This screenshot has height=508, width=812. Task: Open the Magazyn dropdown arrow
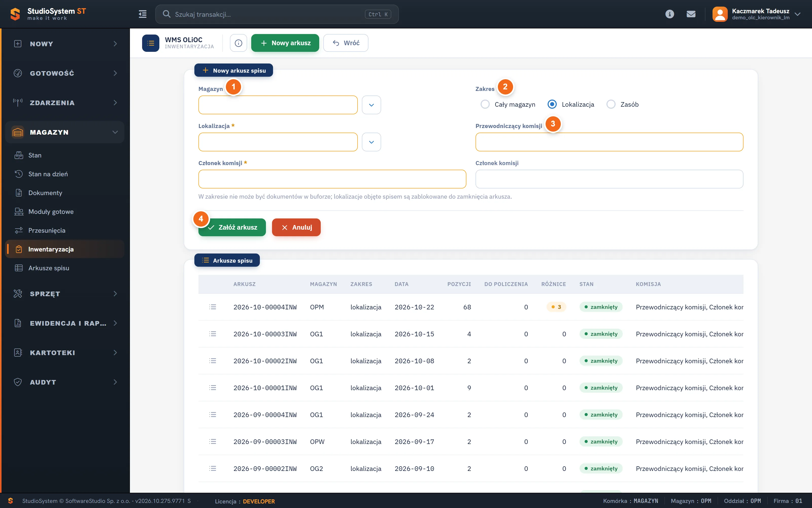pos(371,105)
